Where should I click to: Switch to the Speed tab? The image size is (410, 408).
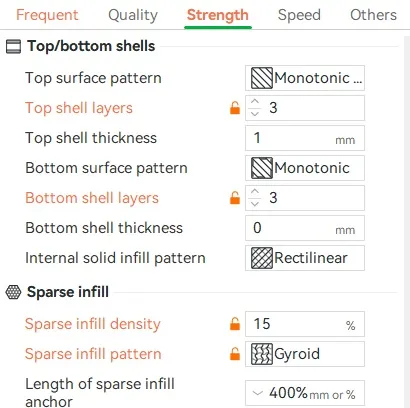[x=299, y=15]
